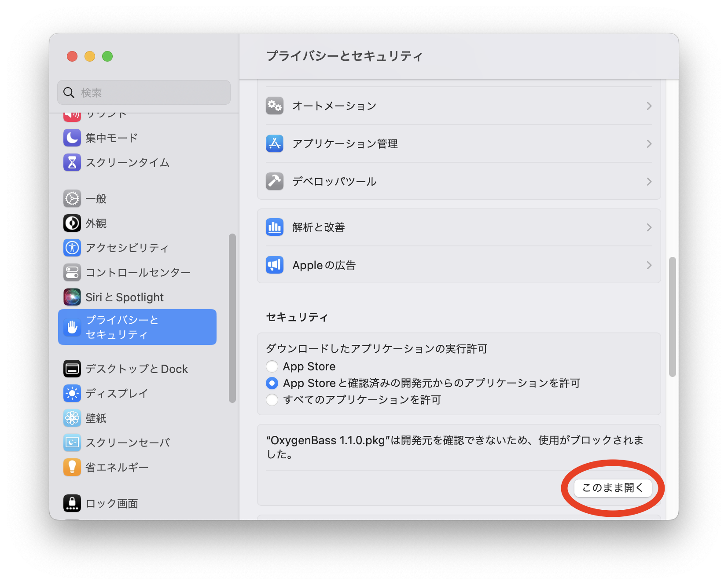Select the App Store only radio button
Viewport: 728px width, 585px height.
tap(272, 366)
